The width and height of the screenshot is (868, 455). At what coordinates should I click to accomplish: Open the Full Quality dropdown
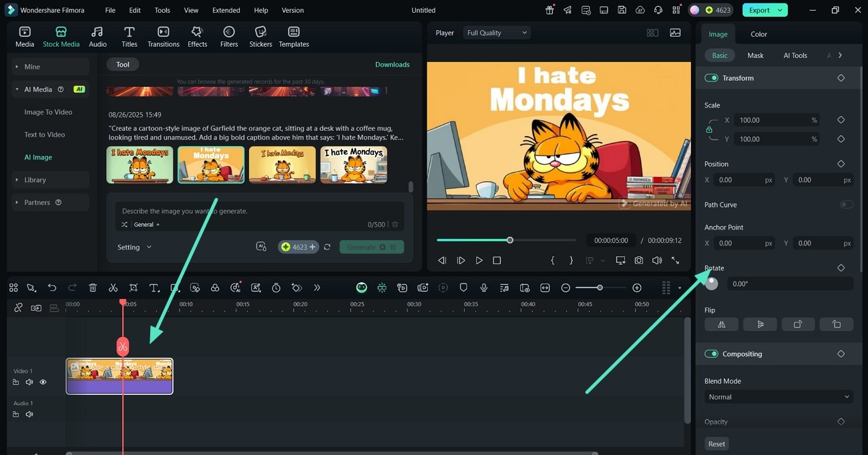pyautogui.click(x=497, y=33)
